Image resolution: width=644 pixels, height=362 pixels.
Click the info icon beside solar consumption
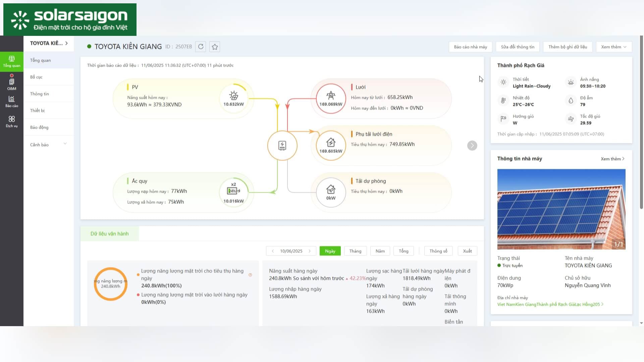click(x=250, y=275)
